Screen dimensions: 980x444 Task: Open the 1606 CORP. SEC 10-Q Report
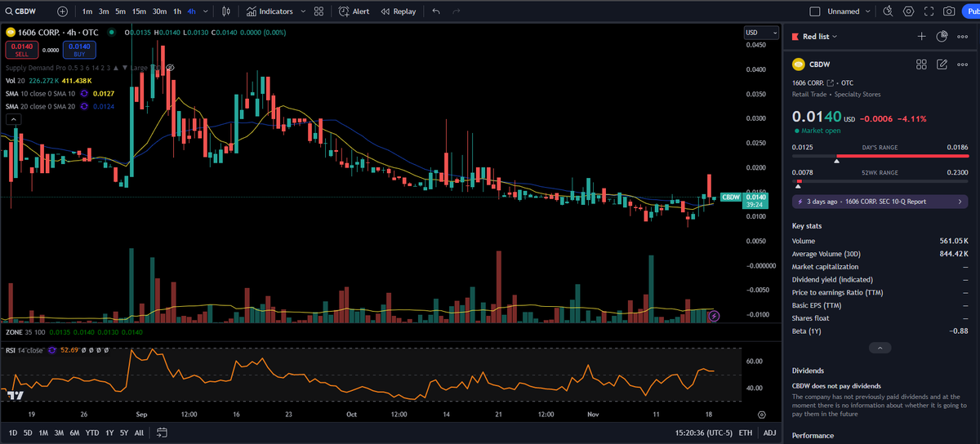click(880, 202)
